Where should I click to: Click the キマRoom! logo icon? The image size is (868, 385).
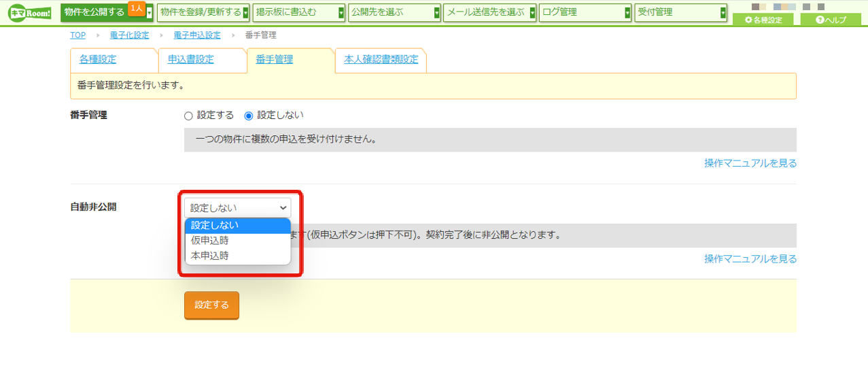[x=29, y=13]
